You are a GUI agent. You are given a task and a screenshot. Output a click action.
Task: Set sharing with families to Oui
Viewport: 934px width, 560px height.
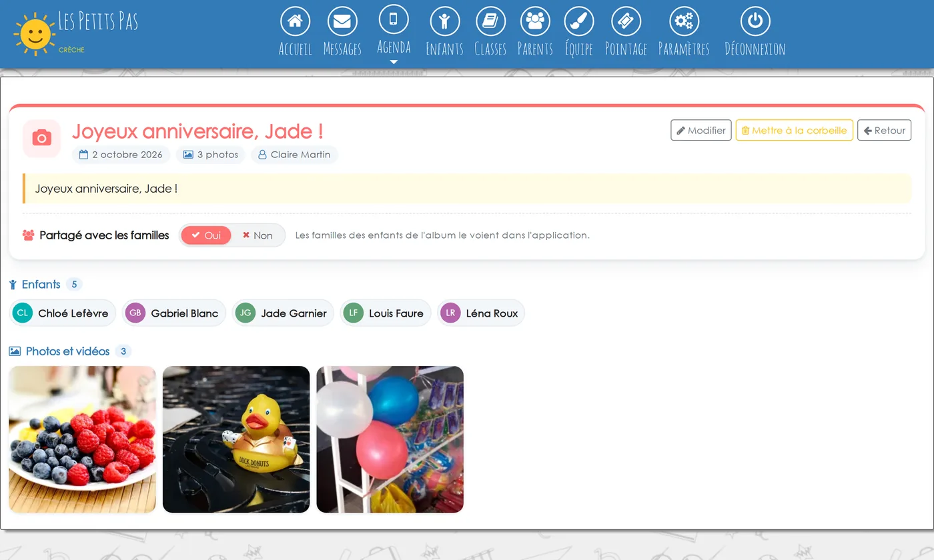(206, 235)
